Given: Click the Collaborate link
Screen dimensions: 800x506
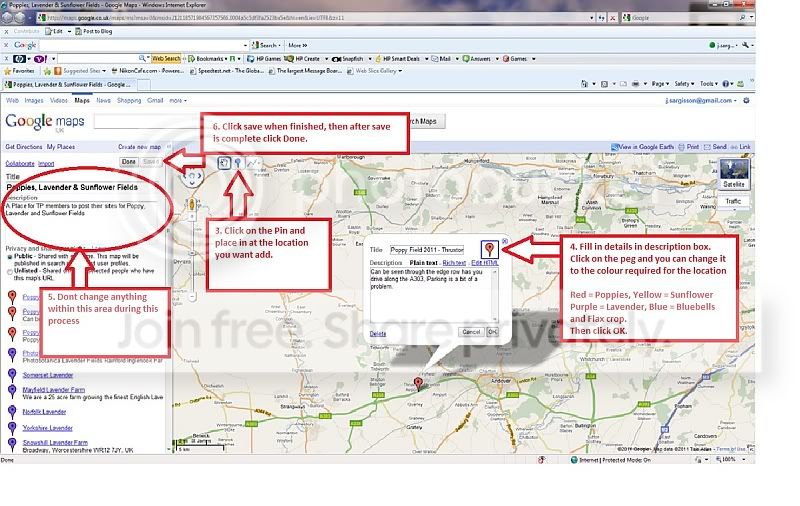Looking at the screenshot, I should [x=20, y=164].
